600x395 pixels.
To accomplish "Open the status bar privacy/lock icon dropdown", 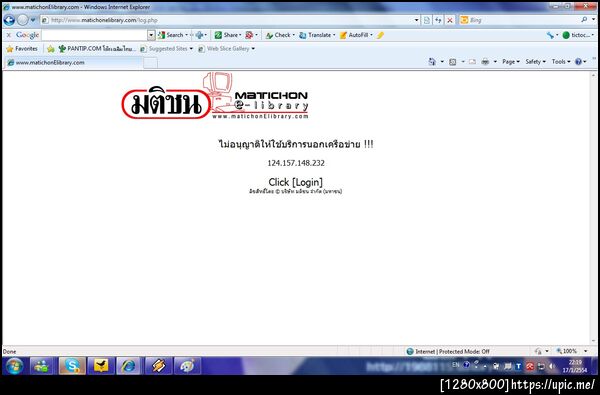I will 541,351.
